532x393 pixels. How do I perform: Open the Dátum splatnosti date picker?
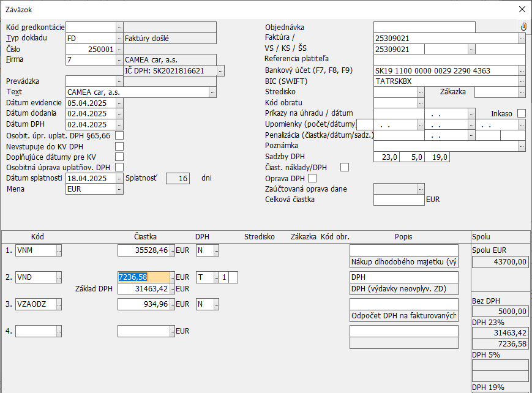coord(119,179)
